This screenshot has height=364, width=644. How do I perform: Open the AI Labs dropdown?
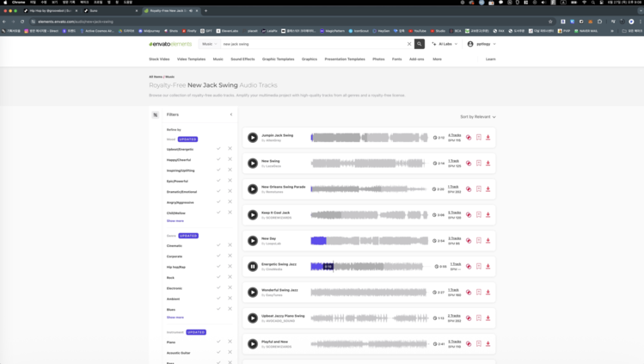(x=445, y=44)
